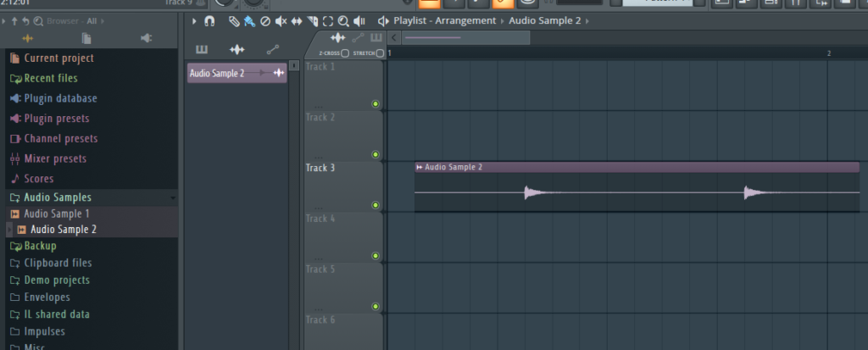868x350 pixels.
Task: Open the browser options menu arrow
Action: click(4, 21)
